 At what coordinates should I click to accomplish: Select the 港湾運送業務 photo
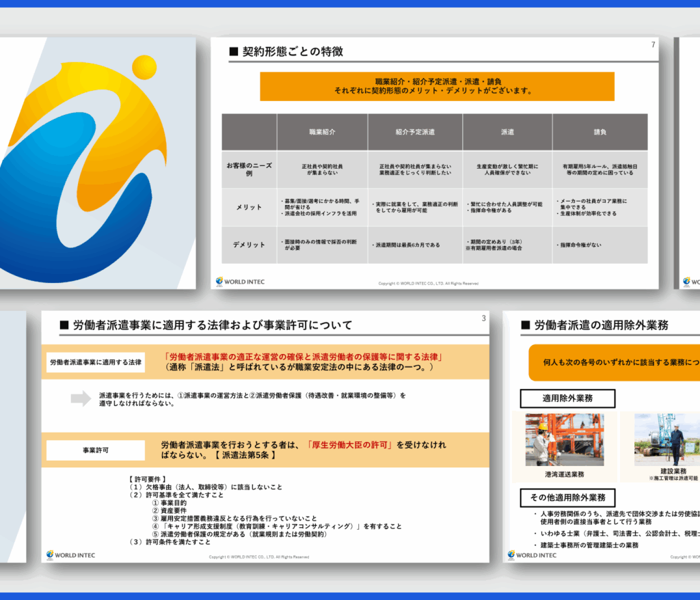[564, 439]
